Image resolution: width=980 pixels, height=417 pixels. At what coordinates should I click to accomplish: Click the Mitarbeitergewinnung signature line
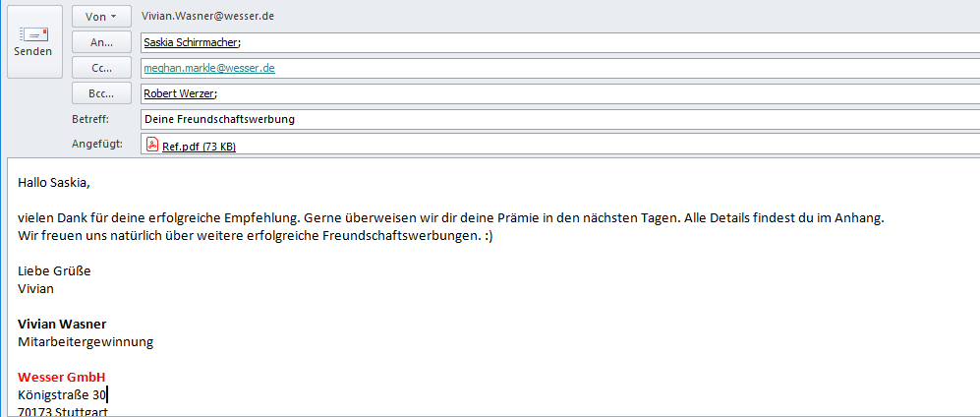(x=86, y=342)
